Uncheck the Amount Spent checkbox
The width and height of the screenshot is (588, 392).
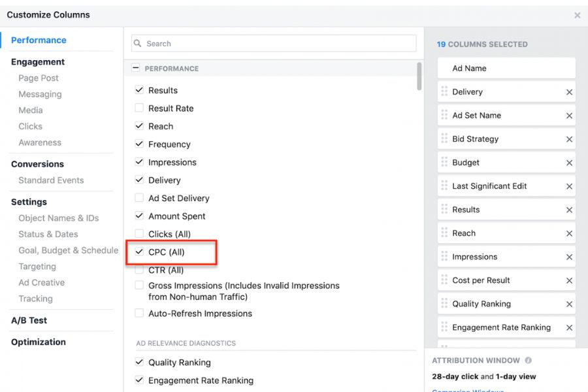point(139,216)
